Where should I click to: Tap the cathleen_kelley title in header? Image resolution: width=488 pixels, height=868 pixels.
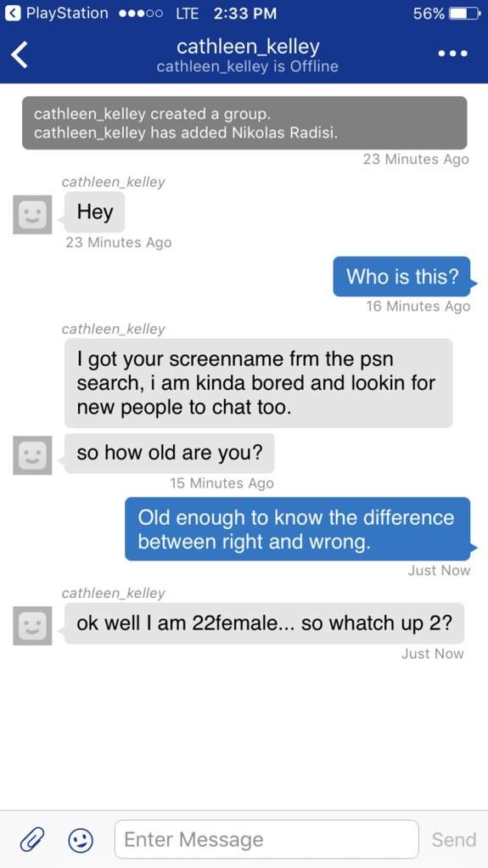[x=248, y=46]
